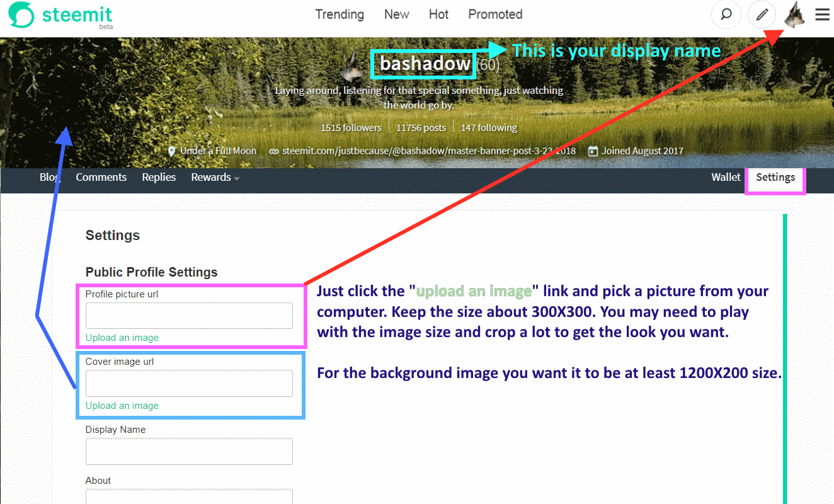Viewport: 834px width, 504px height.
Task: Click into the About field
Action: point(189,496)
